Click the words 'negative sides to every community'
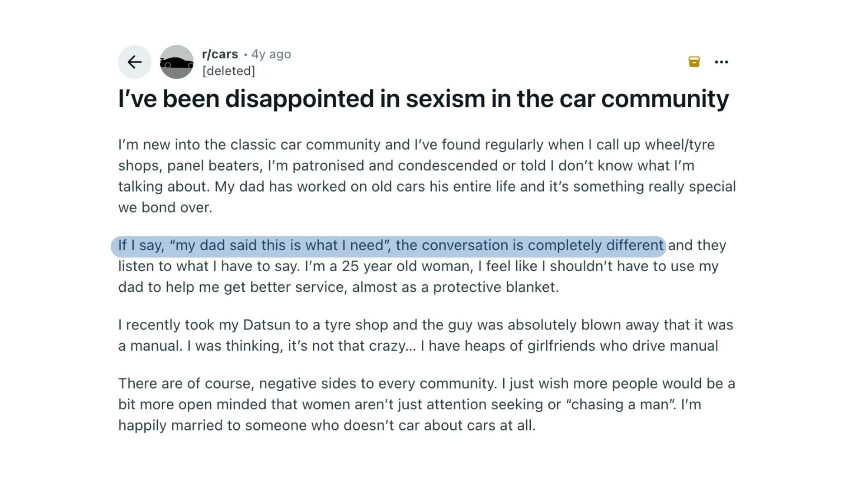The image size is (868, 488). 377,384
